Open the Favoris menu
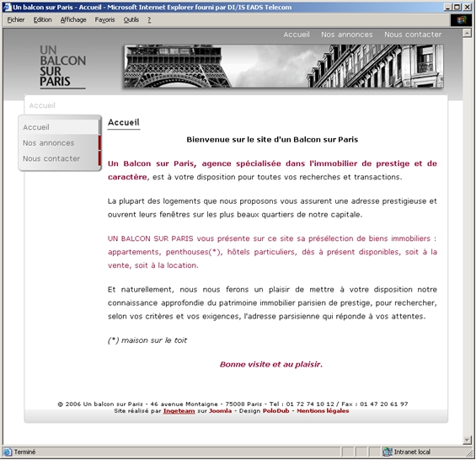 [104, 20]
